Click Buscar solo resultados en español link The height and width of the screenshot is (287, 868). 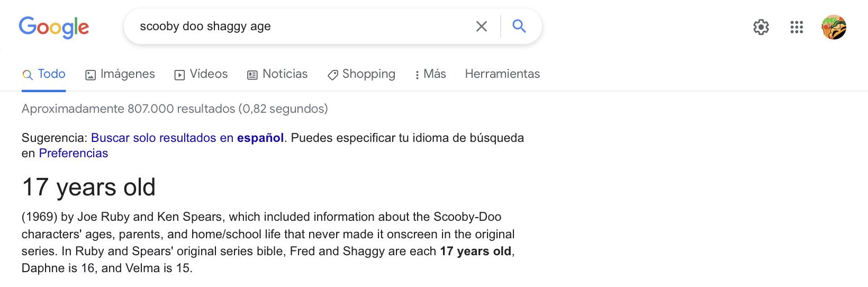click(x=187, y=138)
